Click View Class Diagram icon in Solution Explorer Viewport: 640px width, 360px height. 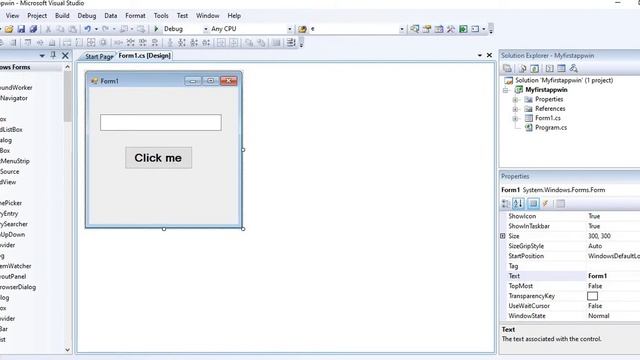point(573,68)
